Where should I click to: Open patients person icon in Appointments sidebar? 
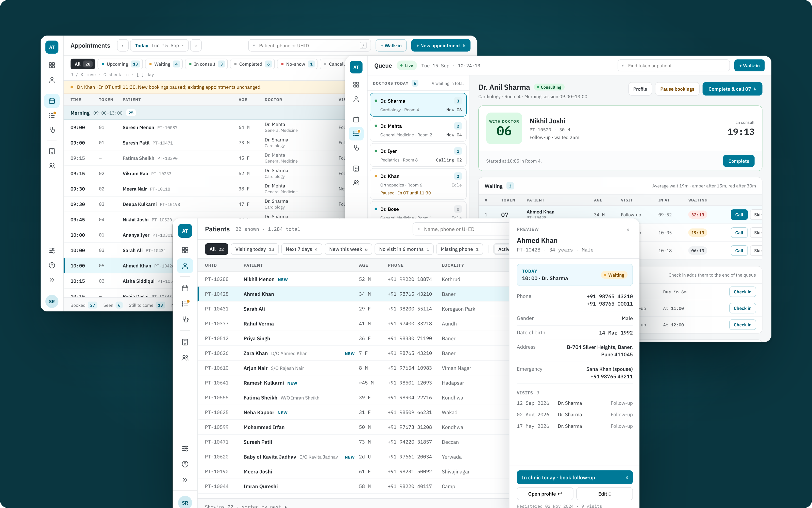(52, 80)
